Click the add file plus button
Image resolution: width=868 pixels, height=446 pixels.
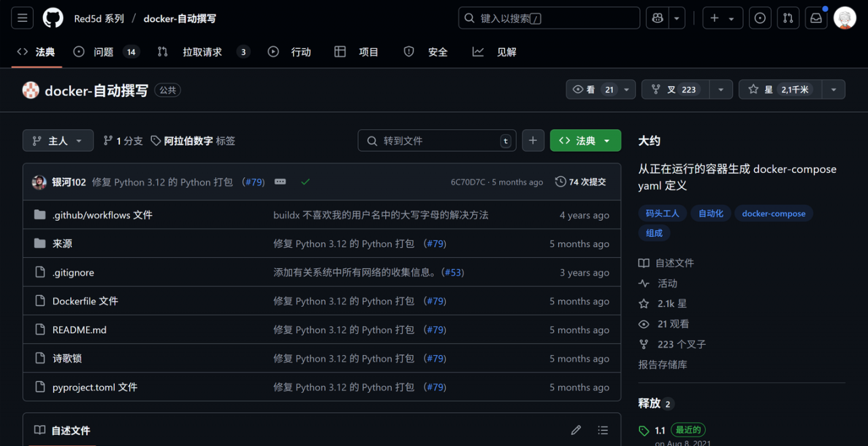pos(533,141)
